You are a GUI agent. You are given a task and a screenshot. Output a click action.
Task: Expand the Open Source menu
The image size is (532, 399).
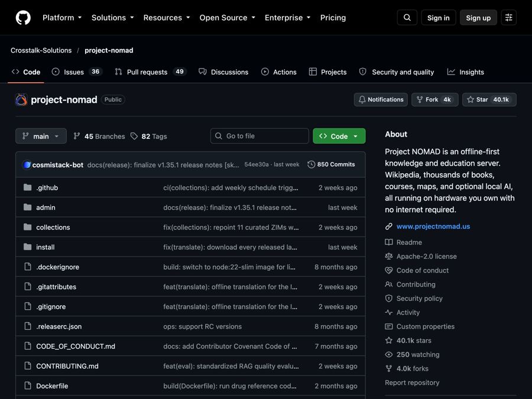coord(227,18)
